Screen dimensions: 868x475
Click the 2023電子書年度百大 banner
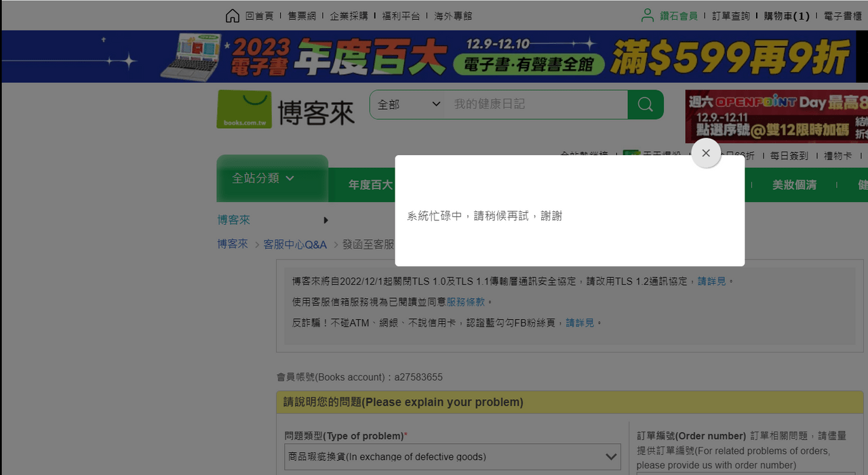pyautogui.click(x=434, y=56)
